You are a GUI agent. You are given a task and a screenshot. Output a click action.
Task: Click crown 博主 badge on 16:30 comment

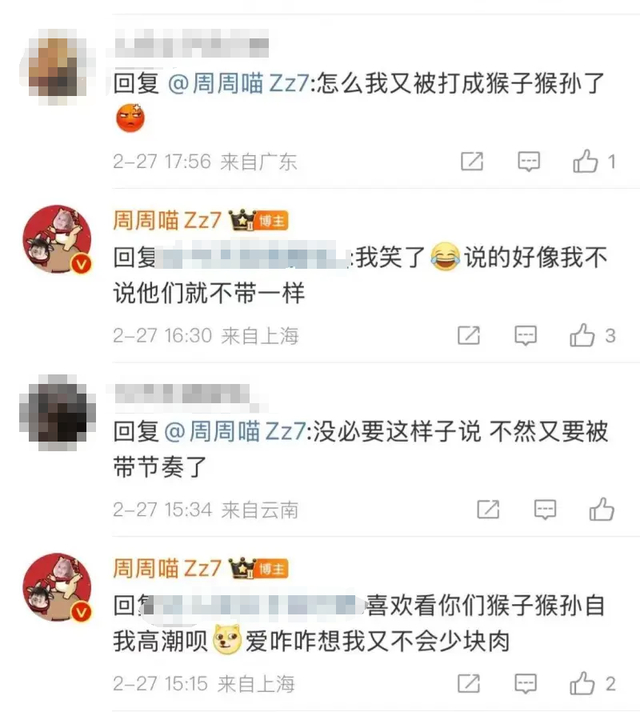(258, 221)
